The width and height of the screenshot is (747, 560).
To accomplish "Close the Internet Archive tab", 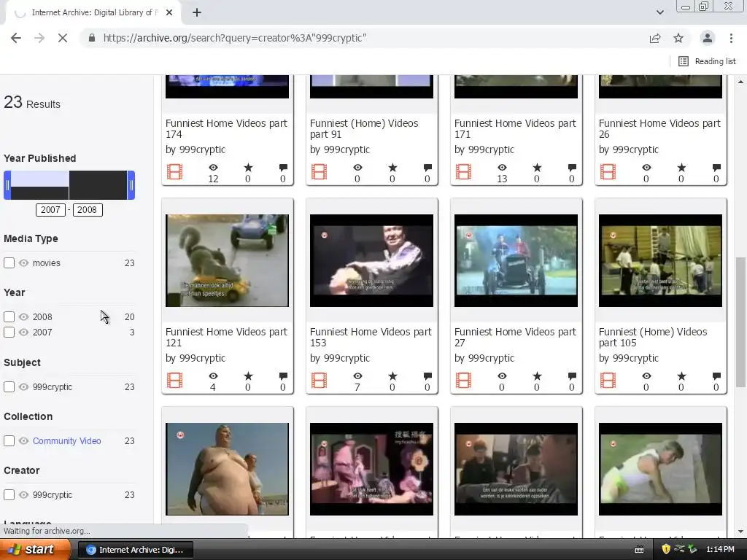I will pos(169,13).
